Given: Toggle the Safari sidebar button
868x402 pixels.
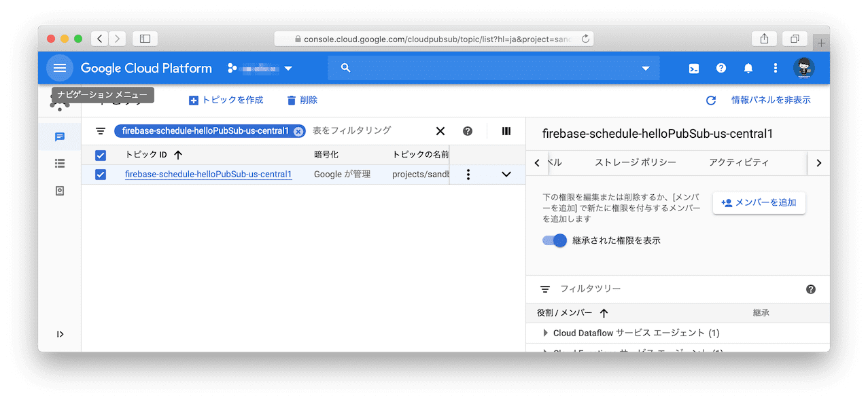Looking at the screenshot, I should (145, 39).
